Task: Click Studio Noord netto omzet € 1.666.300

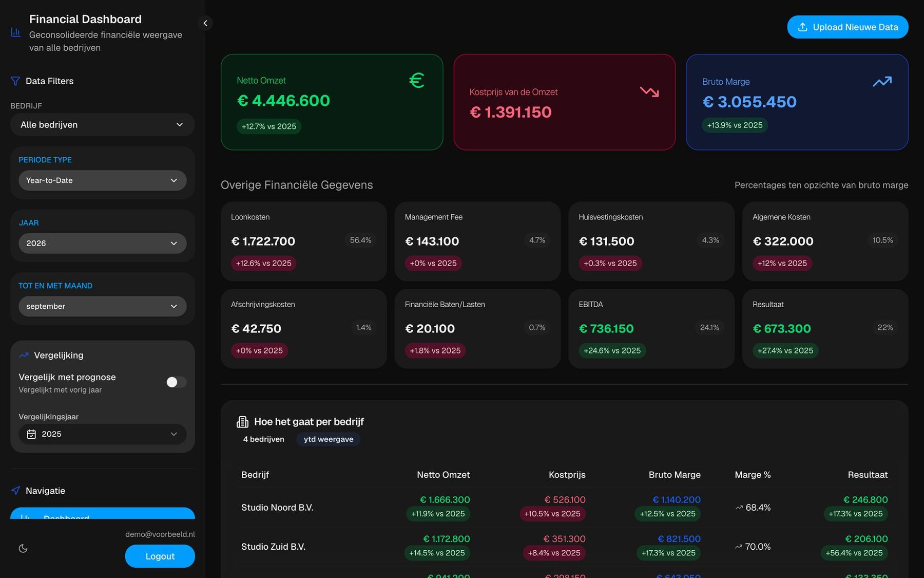Action: pyautogui.click(x=445, y=500)
